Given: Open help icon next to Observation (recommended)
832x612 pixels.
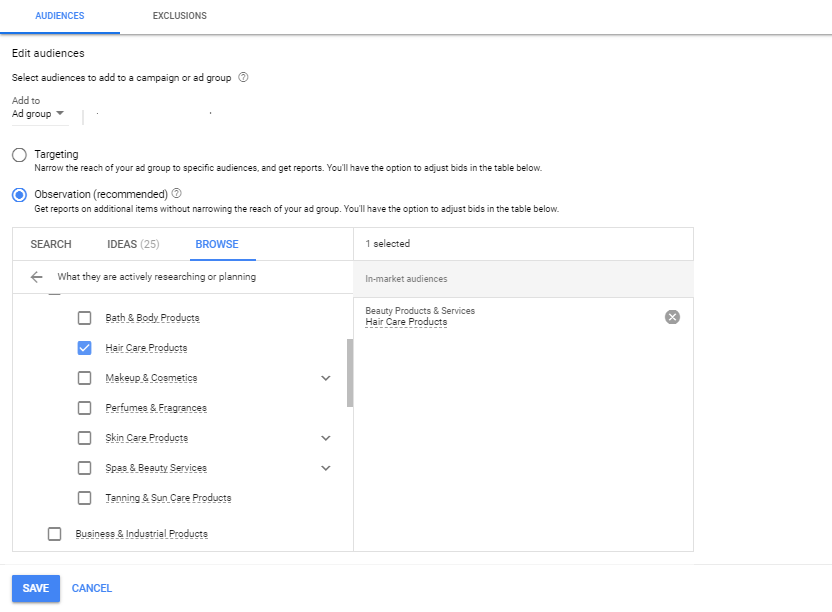Looking at the screenshot, I should (177, 194).
